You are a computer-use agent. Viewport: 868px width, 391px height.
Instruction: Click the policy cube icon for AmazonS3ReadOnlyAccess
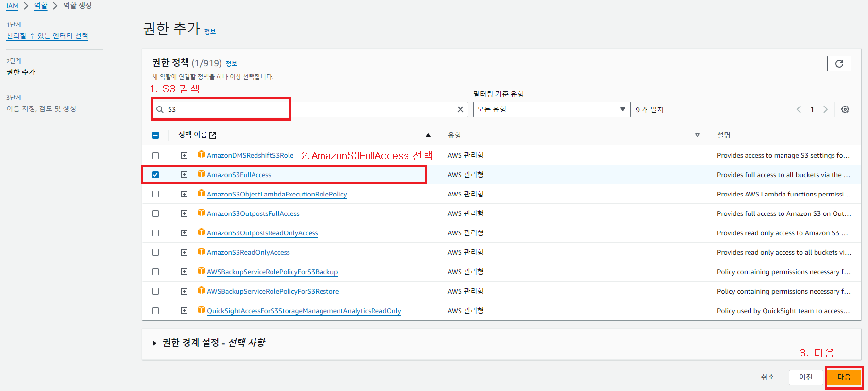[x=201, y=251]
